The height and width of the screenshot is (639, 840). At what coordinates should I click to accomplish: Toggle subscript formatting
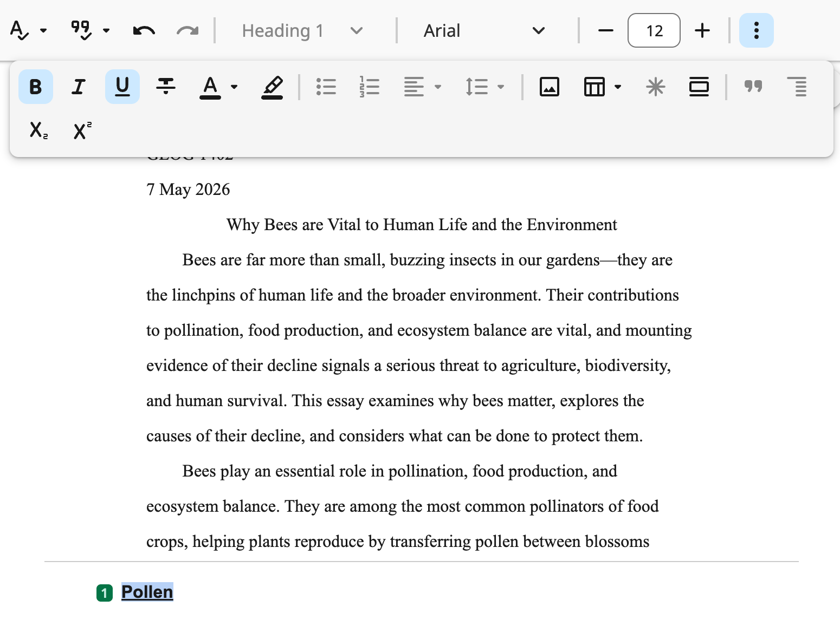click(38, 130)
